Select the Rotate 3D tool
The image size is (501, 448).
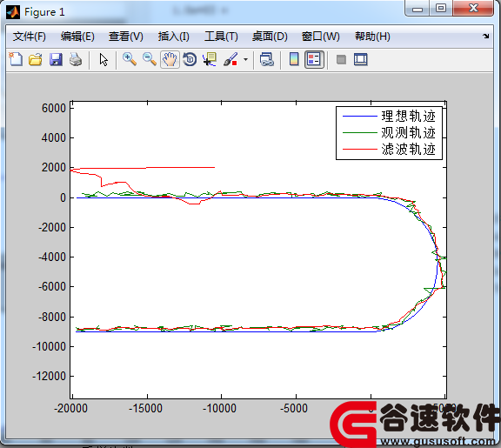[190, 59]
